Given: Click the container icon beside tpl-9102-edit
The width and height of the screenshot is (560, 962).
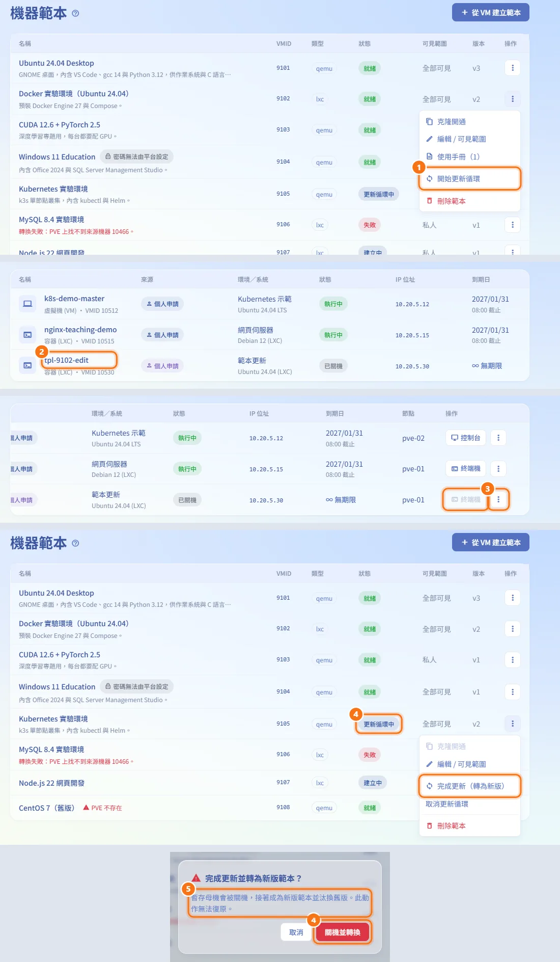Looking at the screenshot, I should [27, 366].
